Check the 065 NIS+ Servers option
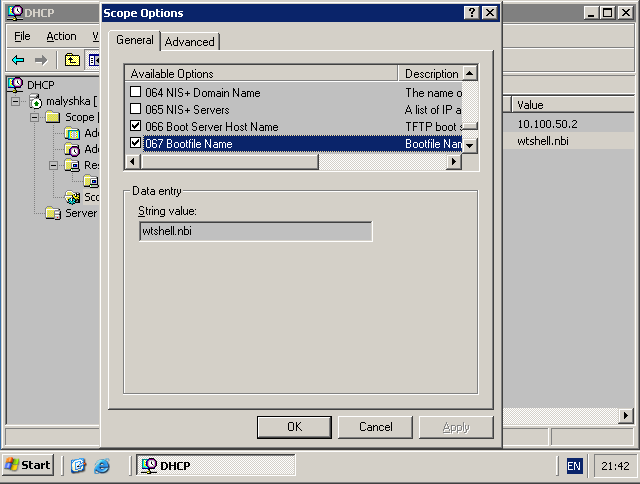 [x=136, y=110]
